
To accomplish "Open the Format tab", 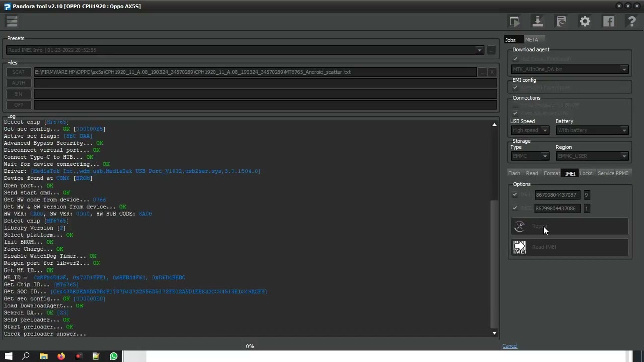I will (x=551, y=173).
